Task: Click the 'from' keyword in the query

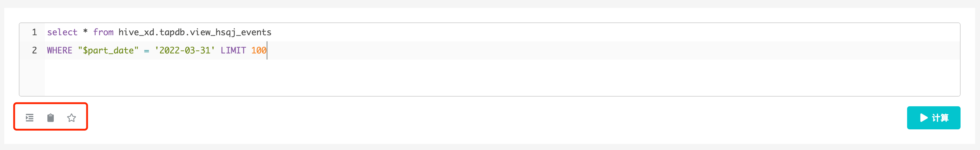Action: tap(103, 32)
